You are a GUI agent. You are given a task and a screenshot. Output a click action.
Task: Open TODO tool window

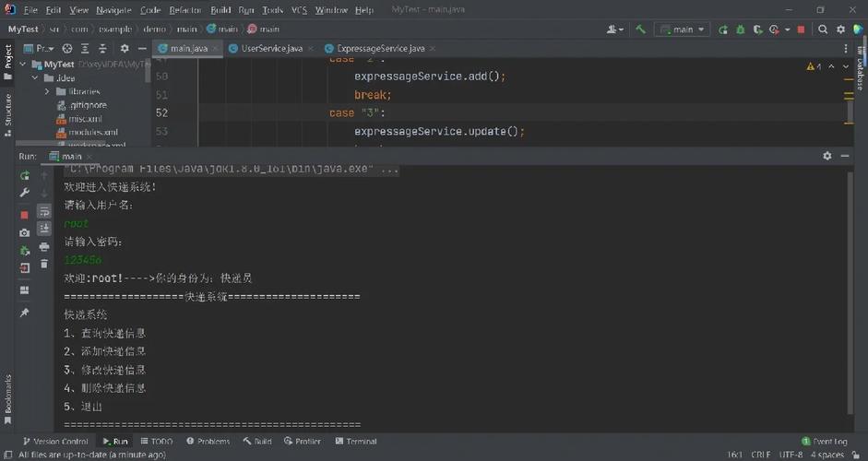(x=157, y=441)
